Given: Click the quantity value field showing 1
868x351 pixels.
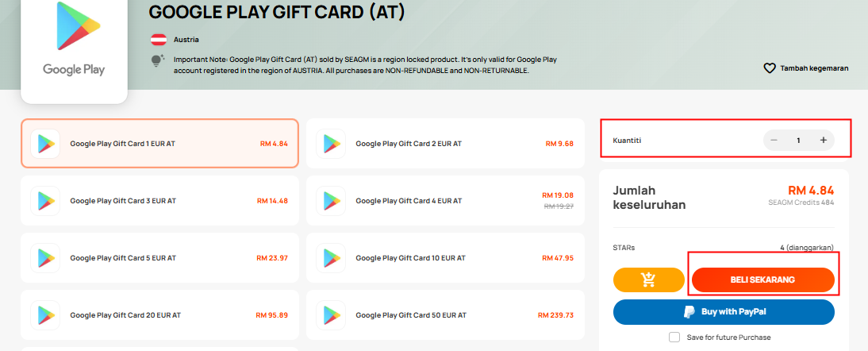Looking at the screenshot, I should [x=798, y=140].
